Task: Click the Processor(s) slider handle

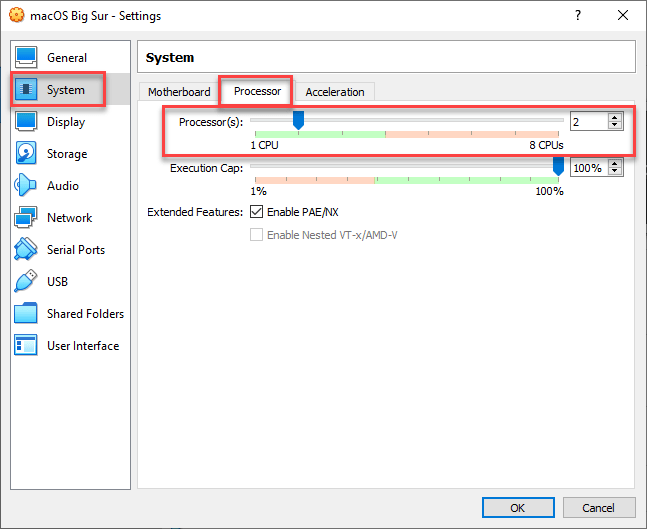Action: (x=298, y=120)
